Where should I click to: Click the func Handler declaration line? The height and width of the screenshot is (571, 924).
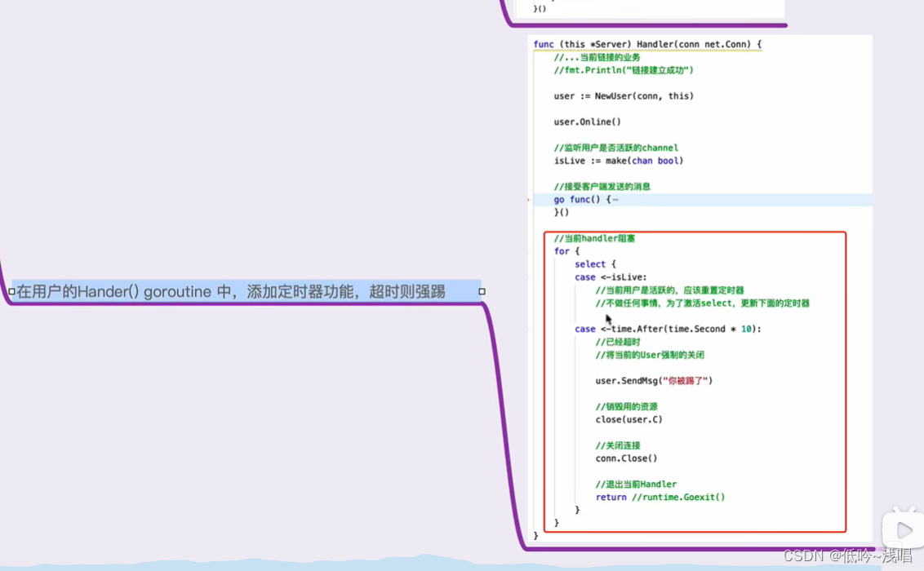646,44
